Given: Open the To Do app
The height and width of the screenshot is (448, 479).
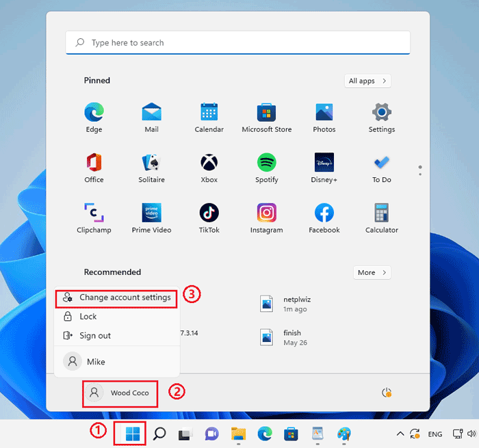Looking at the screenshot, I should [382, 168].
